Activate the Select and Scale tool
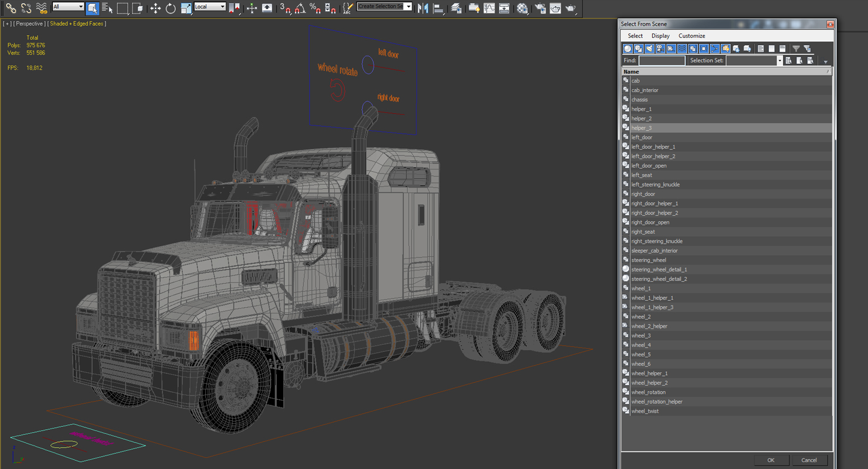This screenshot has height=469, width=868. click(186, 8)
